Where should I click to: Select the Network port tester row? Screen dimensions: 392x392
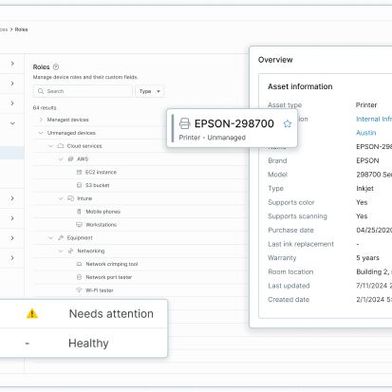[x=140, y=277]
